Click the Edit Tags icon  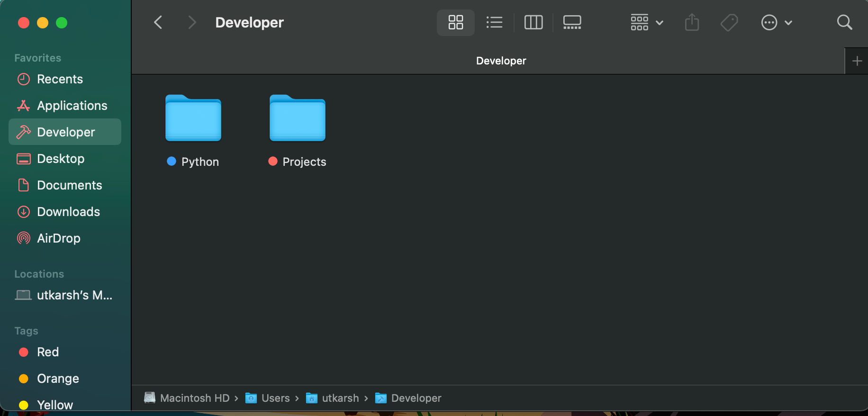pos(729,22)
